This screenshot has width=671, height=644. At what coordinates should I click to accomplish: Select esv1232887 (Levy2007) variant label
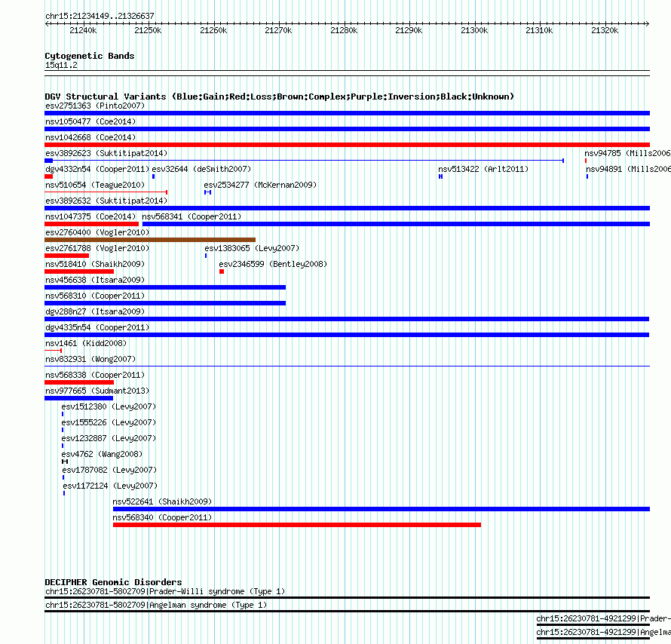[x=109, y=438]
